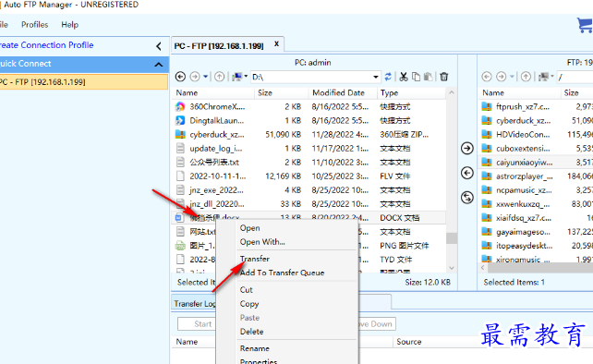Open the Transfer Log tab
This screenshot has height=364, width=593.
point(195,303)
